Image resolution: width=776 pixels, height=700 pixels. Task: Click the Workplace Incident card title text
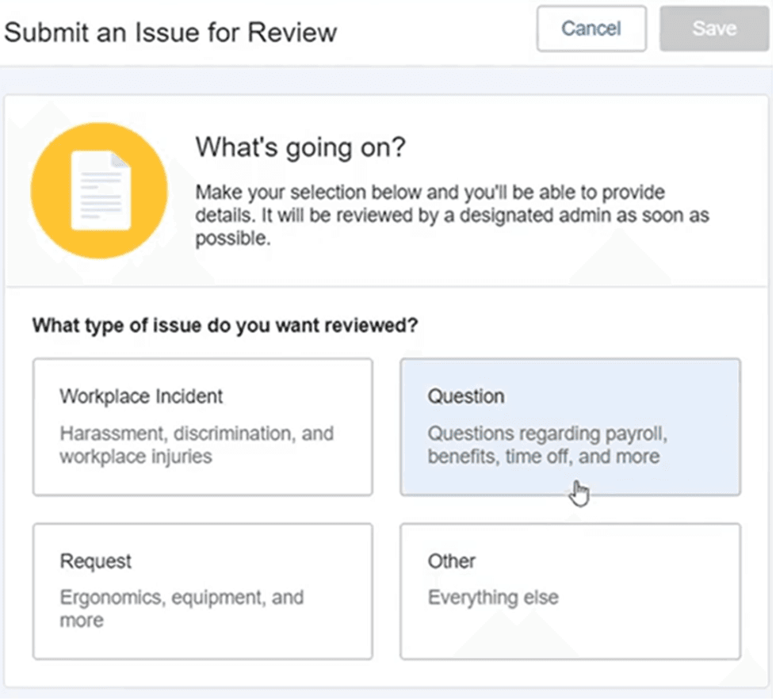pos(140,396)
